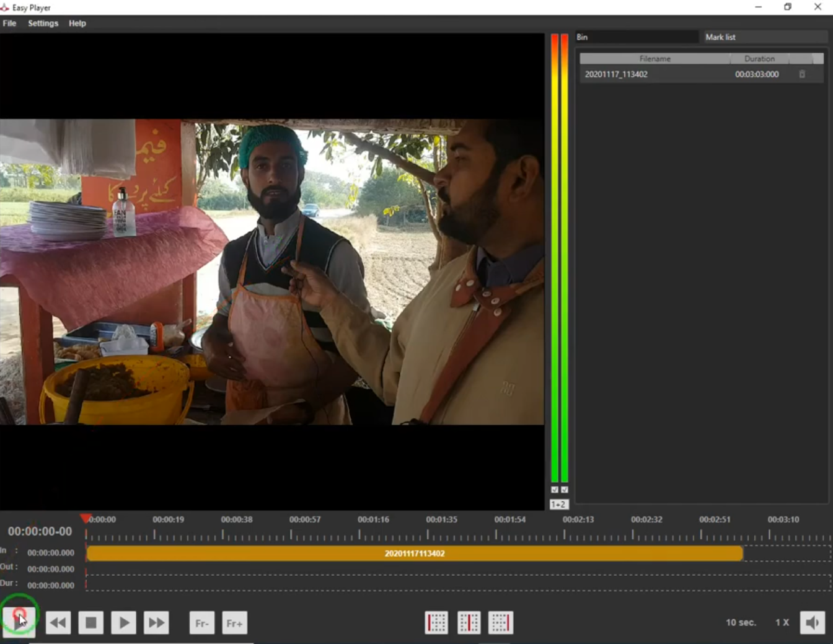Open the Help menu

[77, 23]
